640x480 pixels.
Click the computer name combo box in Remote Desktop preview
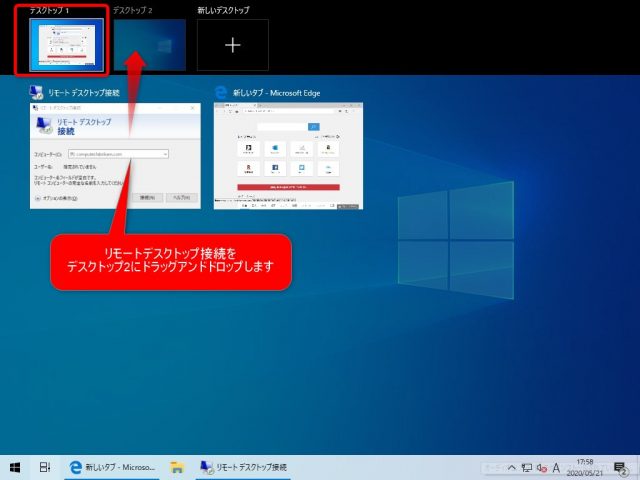click(118, 154)
